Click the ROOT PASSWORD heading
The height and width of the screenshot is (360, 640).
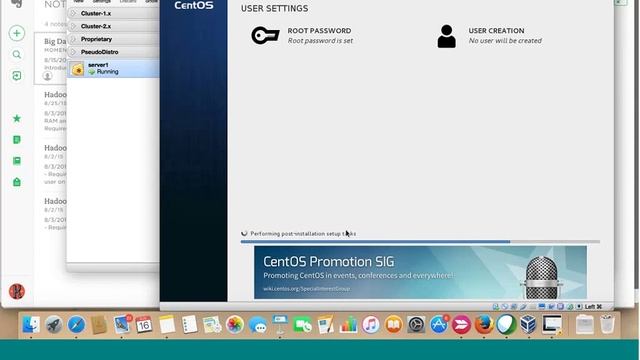point(319,31)
